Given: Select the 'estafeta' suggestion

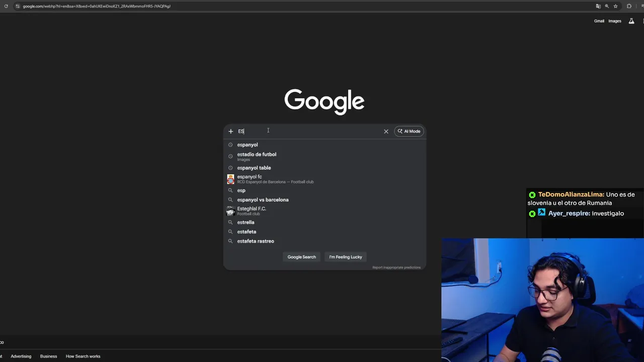Looking at the screenshot, I should [x=325, y=232].
